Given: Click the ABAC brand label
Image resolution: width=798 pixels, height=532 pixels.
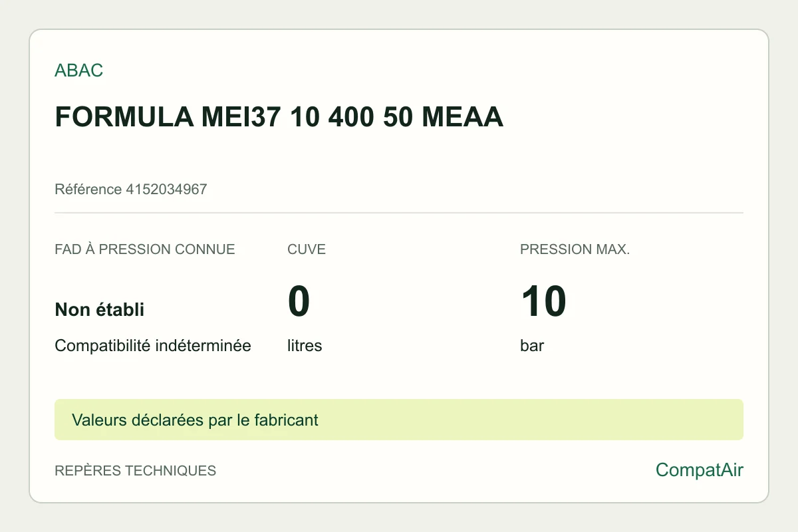Looking at the screenshot, I should (x=79, y=70).
